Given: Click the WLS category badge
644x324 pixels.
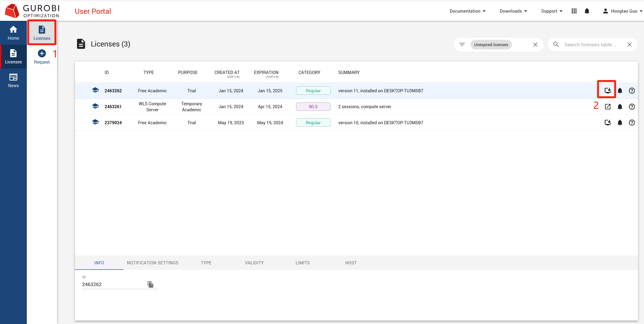Looking at the screenshot, I should click(313, 106).
